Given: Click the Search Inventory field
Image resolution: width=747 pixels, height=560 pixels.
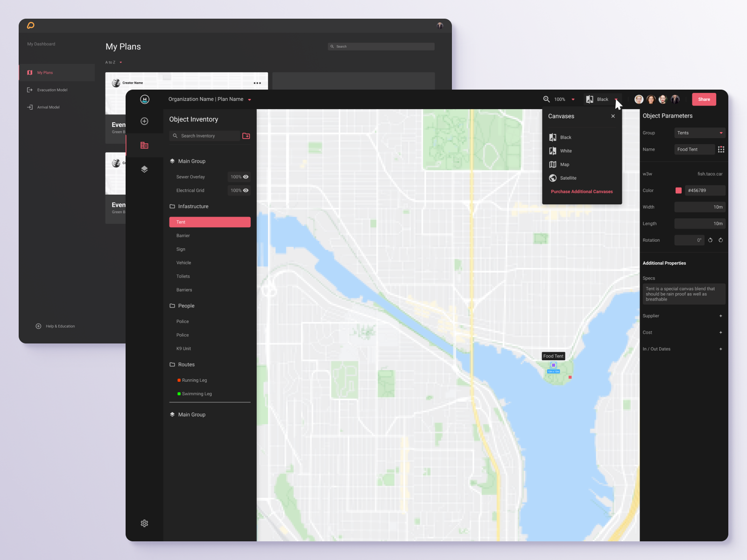Looking at the screenshot, I should click(204, 136).
